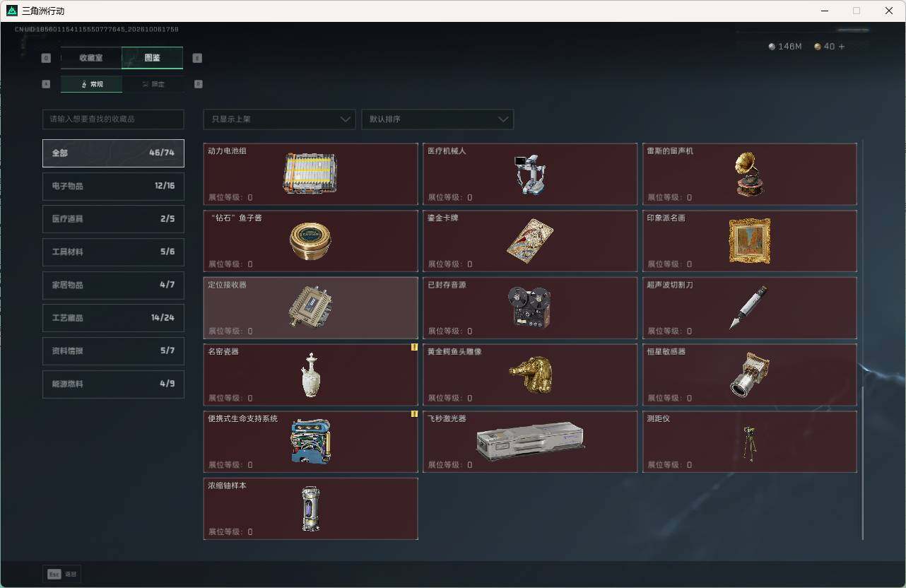Screen dimensions: 906x588
Task: Click the yellow alert badge on 便携式生命支持系统 card
Action: coord(414,414)
